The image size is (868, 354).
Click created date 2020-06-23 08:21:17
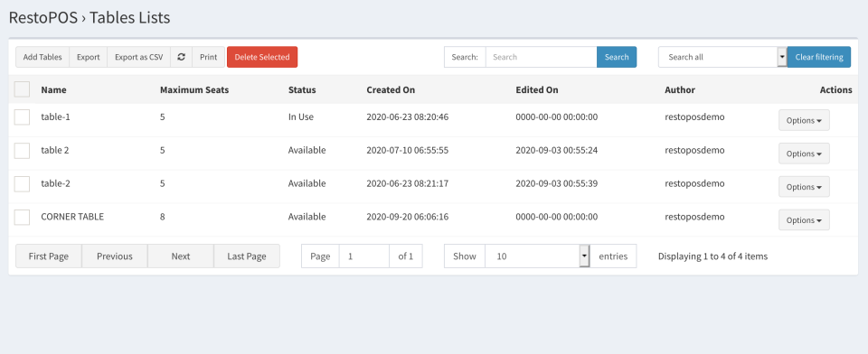coord(408,183)
